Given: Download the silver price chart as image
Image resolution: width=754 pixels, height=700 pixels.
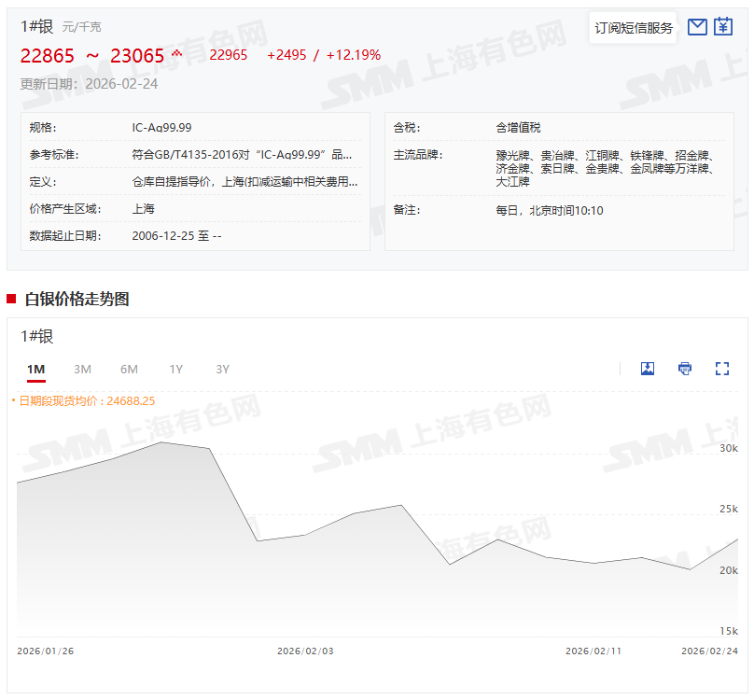Looking at the screenshot, I should coord(648,369).
